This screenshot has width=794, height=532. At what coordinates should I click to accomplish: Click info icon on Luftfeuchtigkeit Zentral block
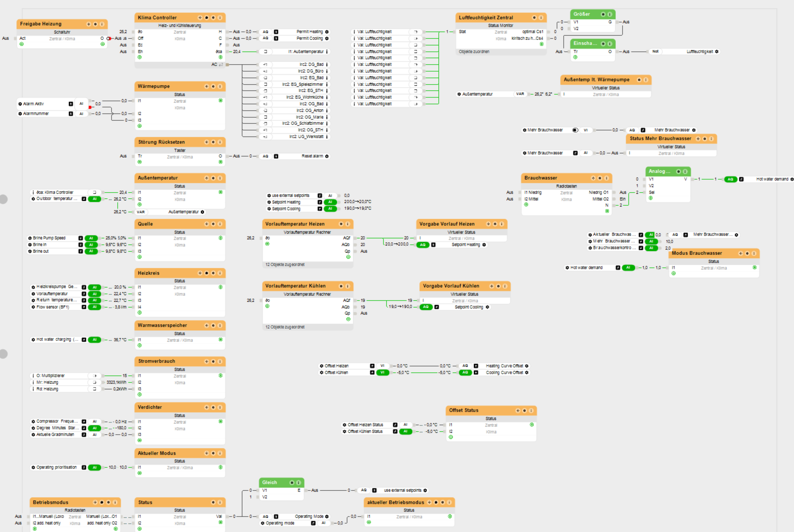click(x=541, y=17)
